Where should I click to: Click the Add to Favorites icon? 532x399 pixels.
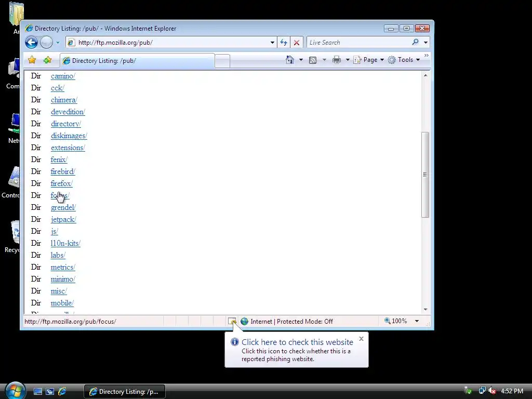coord(47,60)
